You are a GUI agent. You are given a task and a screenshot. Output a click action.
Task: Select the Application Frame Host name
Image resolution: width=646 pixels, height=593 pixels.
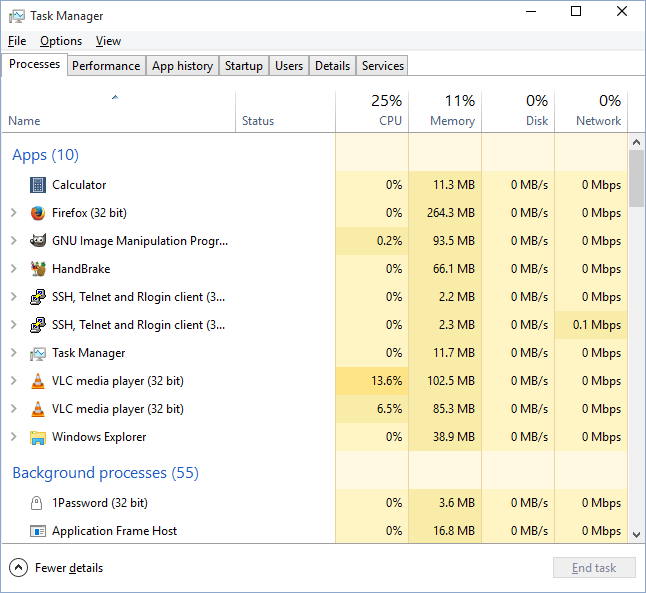coord(115,531)
